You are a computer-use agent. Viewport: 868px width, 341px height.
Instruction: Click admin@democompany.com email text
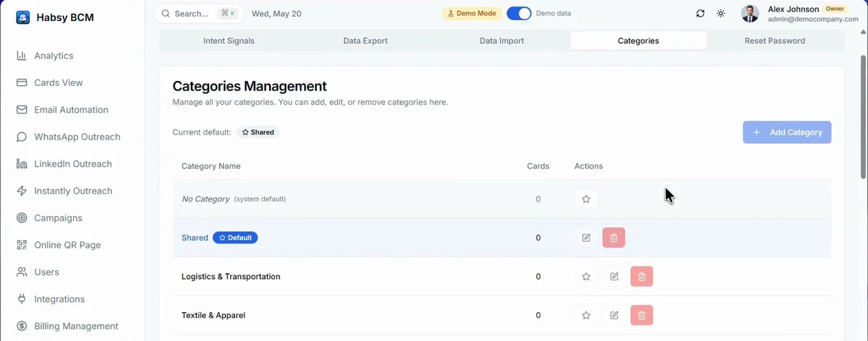point(813,20)
